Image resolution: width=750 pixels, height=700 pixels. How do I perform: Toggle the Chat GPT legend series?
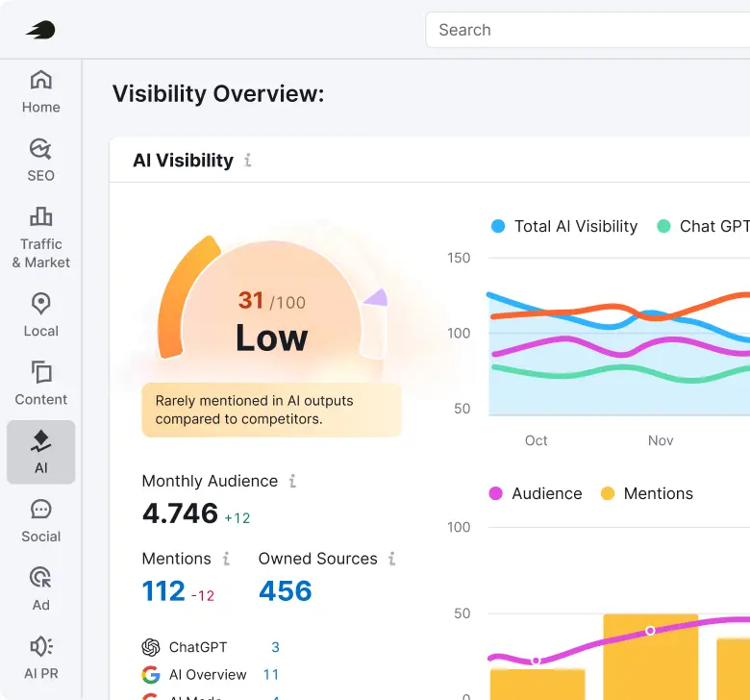[703, 226]
